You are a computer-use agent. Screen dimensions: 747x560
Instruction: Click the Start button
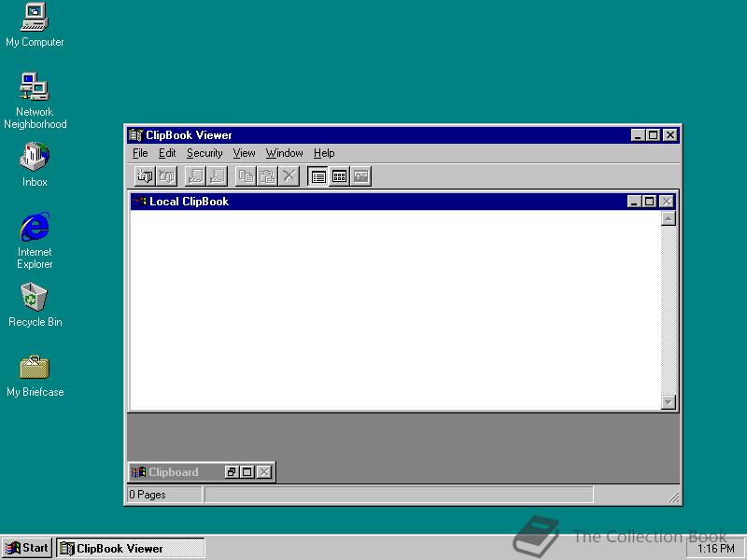click(25, 548)
